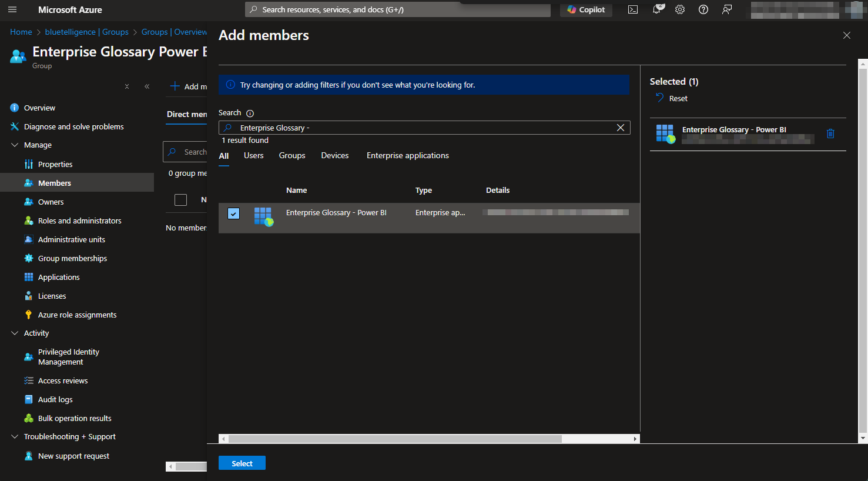Collapse the Manage section

(x=15, y=145)
